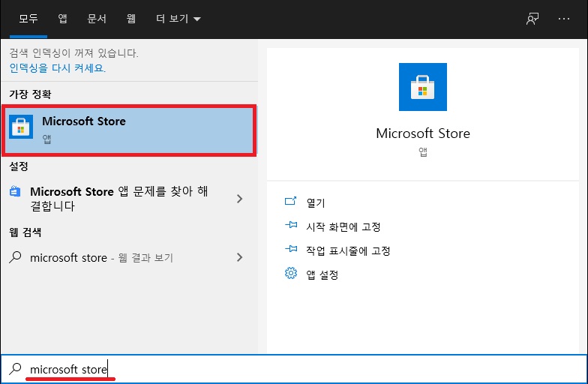Click the feedback person icon in header
The image size is (588, 384).
(x=532, y=19)
